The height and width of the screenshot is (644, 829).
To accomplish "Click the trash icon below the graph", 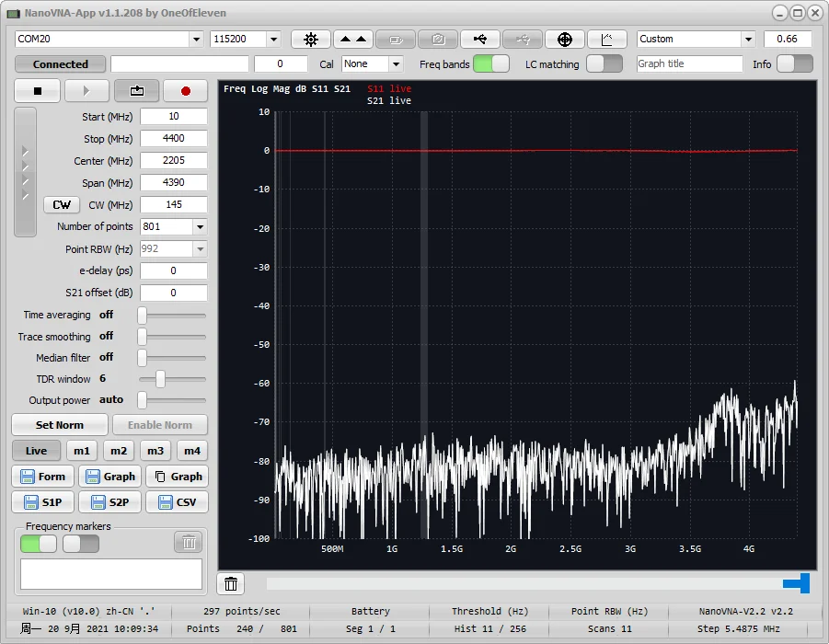I will pos(231,584).
